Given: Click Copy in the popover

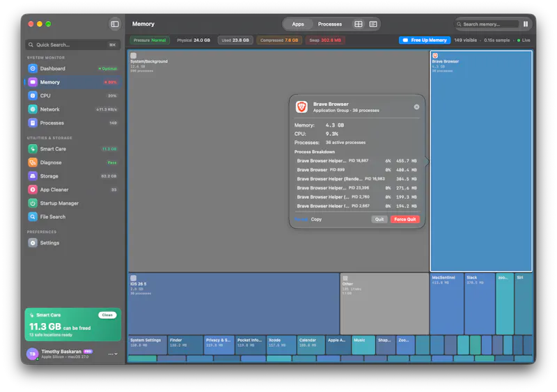Looking at the screenshot, I should pyautogui.click(x=316, y=219).
